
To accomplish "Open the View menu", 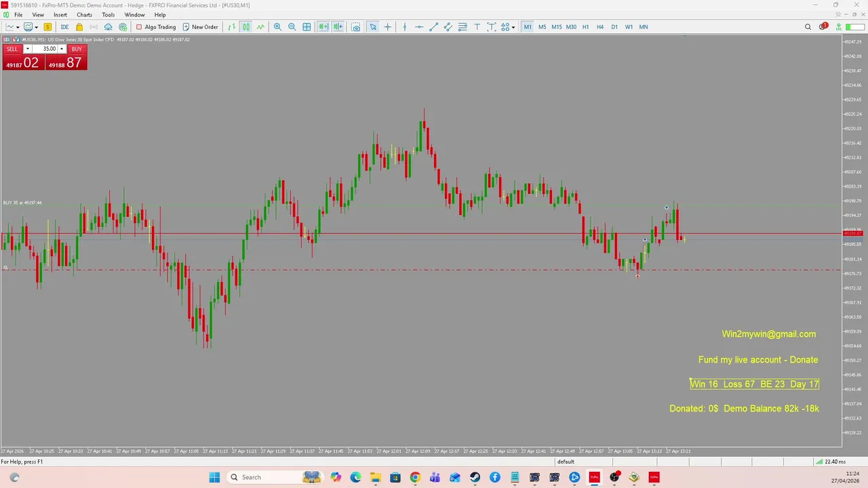I will pyautogui.click(x=38, y=15).
